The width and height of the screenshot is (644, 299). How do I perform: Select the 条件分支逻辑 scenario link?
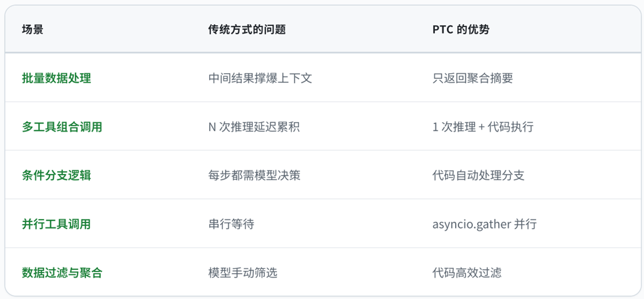click(56, 175)
